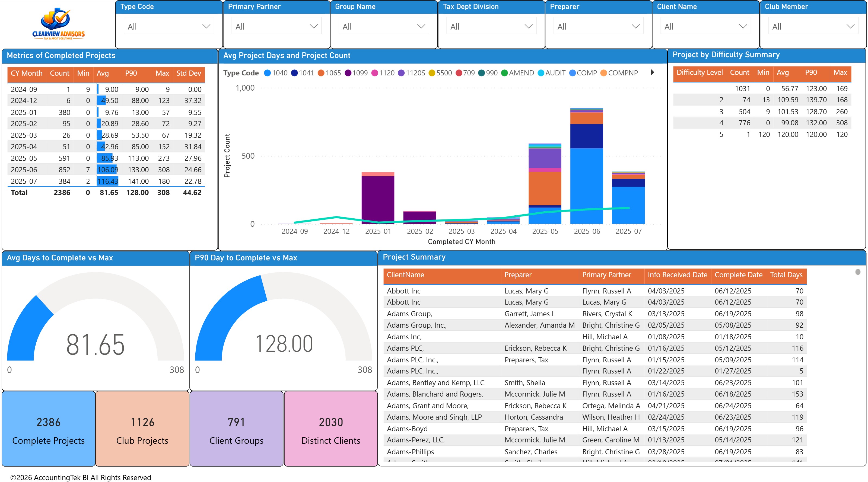Open the Tax Dept Division dropdown
The image size is (868, 482).
[491, 26]
